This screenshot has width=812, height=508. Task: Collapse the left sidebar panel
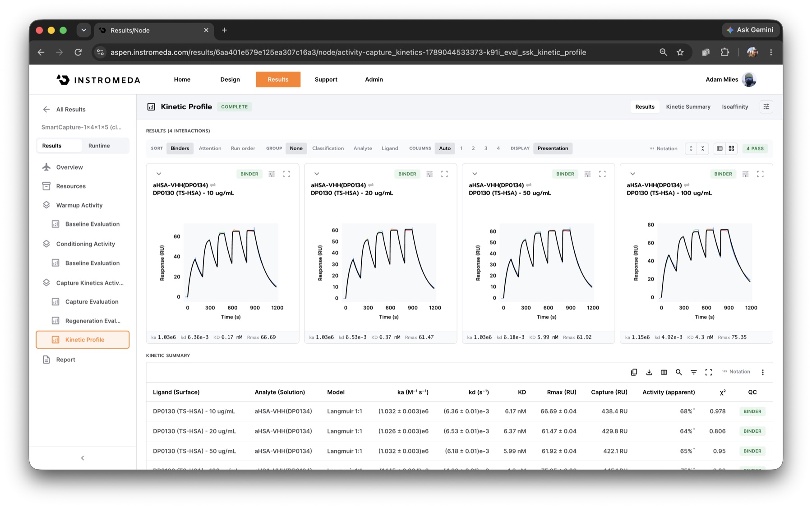[83, 458]
